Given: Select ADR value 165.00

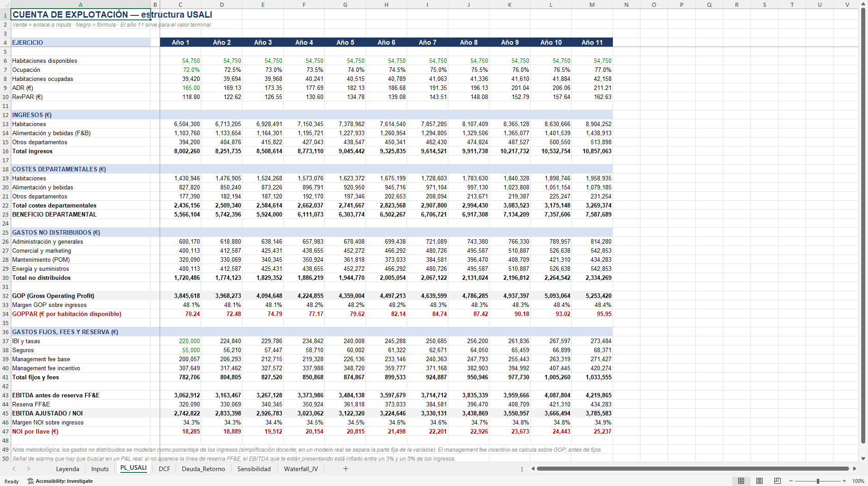Looking at the screenshot, I should (x=180, y=88).
